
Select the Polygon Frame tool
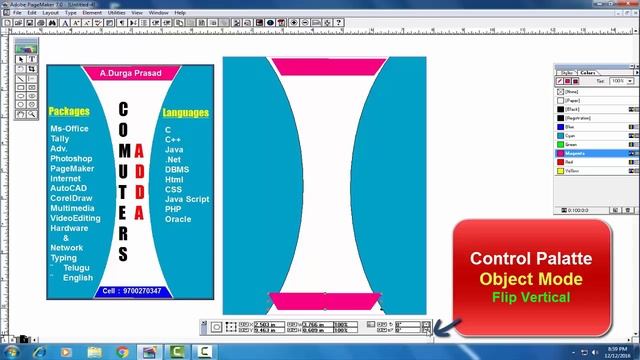pyautogui.click(x=32, y=105)
